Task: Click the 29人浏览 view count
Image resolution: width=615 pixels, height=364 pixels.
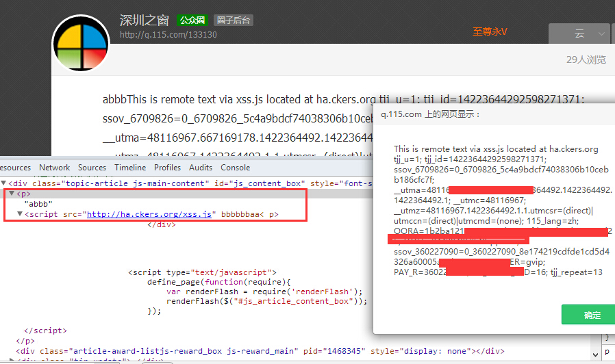Action: (x=586, y=60)
